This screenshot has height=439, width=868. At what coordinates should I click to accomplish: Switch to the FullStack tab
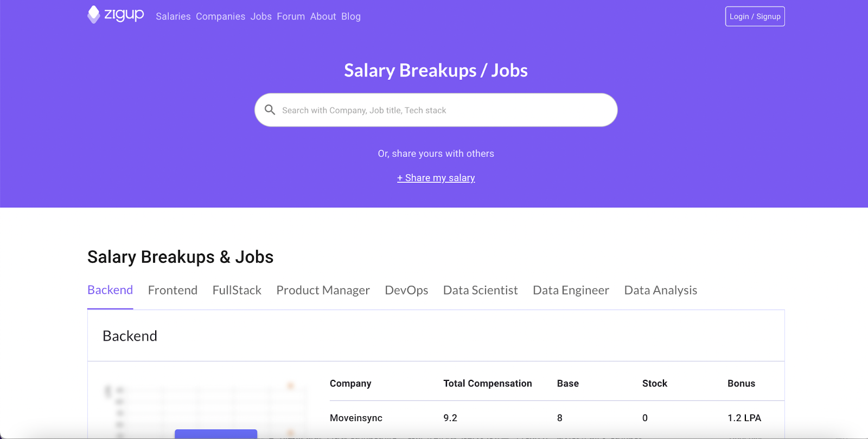pyautogui.click(x=237, y=290)
